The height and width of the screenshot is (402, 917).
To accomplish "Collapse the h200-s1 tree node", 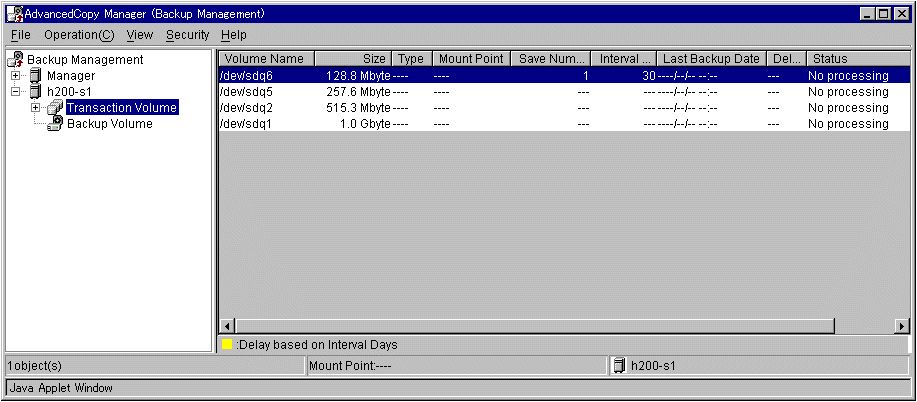I will 16,91.
